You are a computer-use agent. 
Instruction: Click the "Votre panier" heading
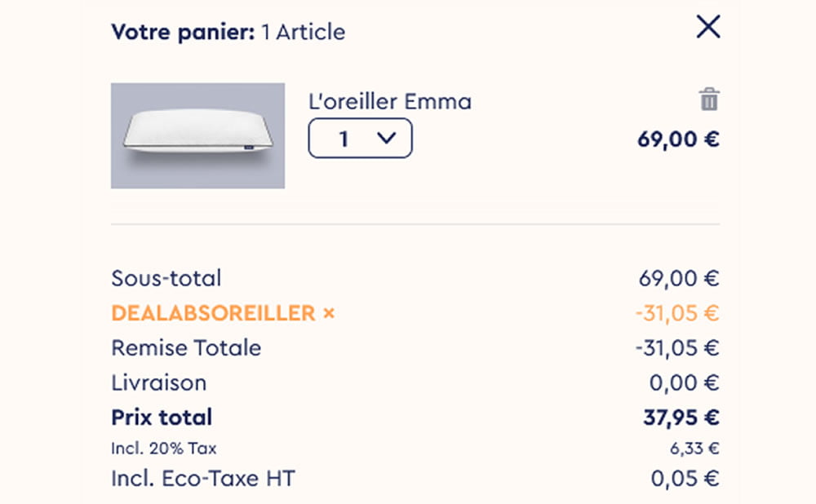click(183, 33)
